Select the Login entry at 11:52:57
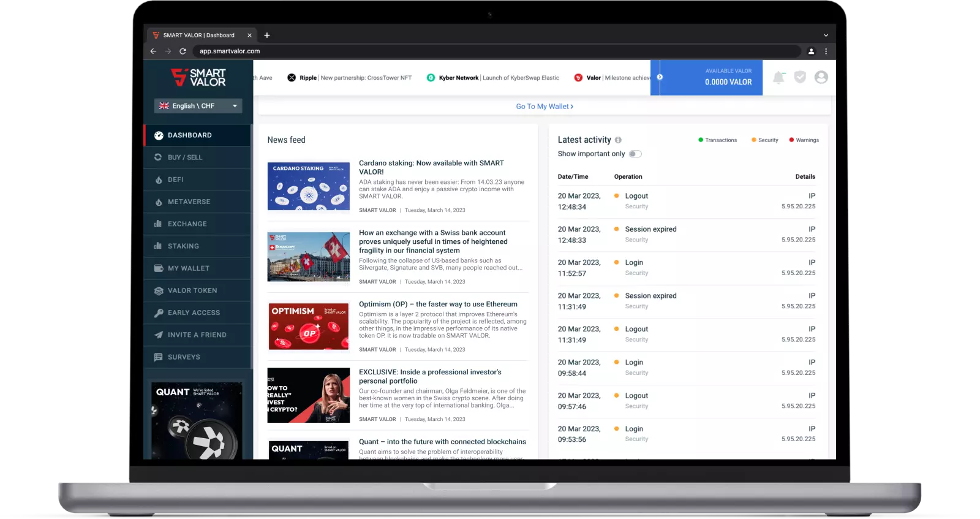Viewport: 980px width, 519px height. (687, 268)
